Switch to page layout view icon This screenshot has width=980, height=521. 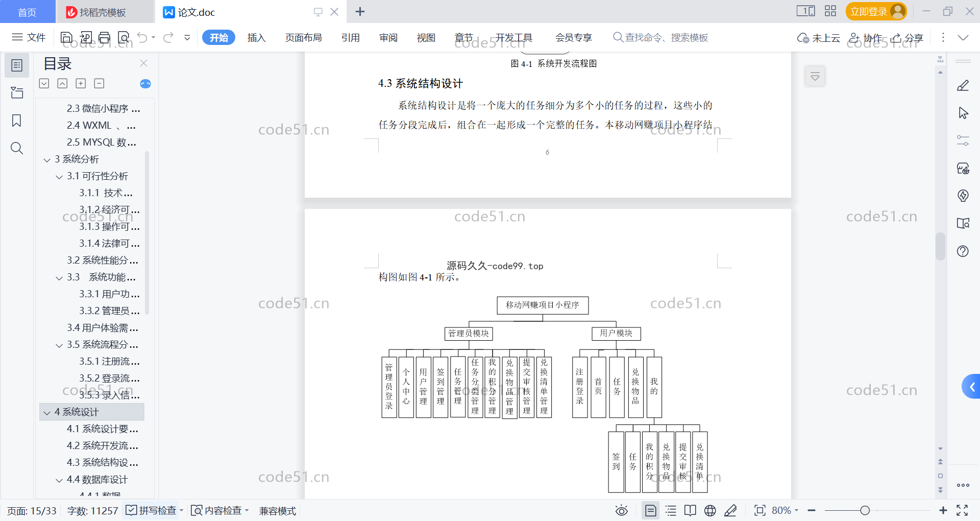point(650,510)
